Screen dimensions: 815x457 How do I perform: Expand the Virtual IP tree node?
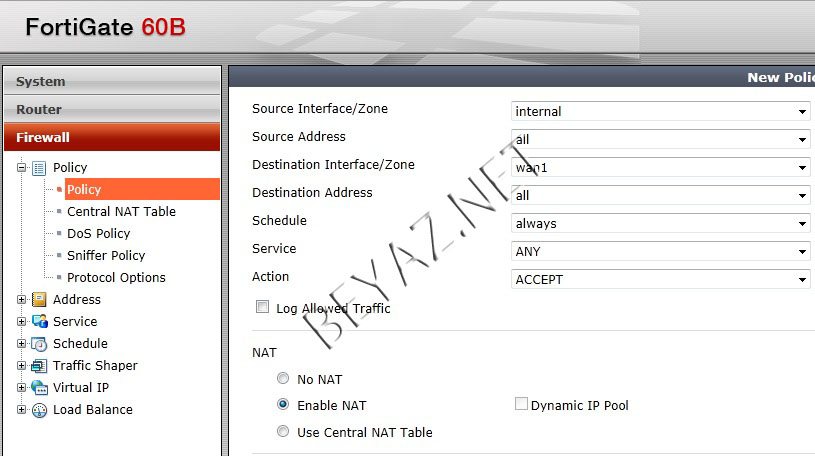coord(21,387)
